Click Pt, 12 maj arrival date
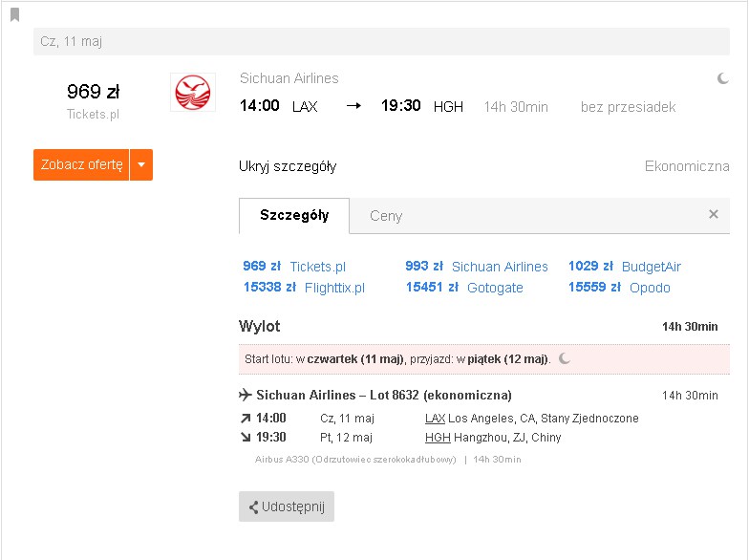 (x=346, y=438)
